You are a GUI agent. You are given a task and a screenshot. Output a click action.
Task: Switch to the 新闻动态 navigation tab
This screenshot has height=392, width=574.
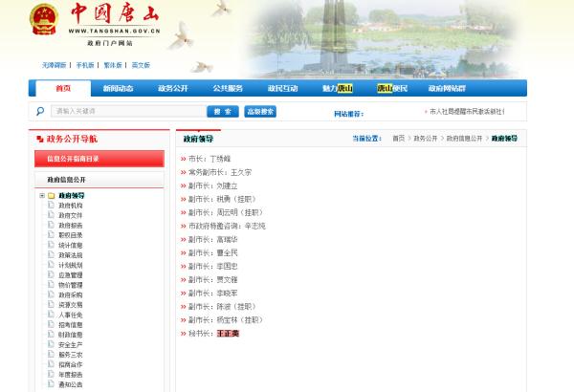tap(118, 88)
